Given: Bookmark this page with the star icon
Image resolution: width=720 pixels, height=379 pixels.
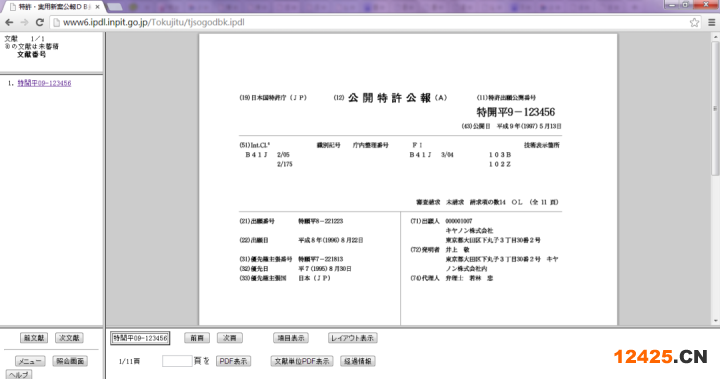Looking at the screenshot, I should coord(694,22).
